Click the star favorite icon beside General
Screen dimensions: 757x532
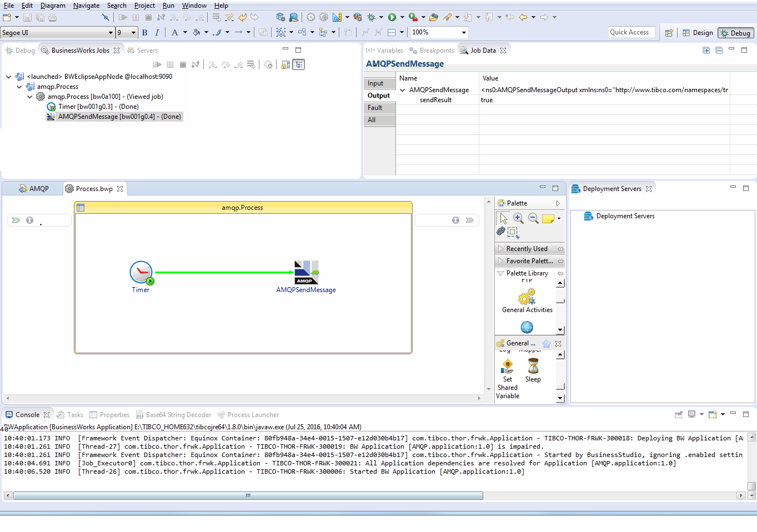coord(547,344)
